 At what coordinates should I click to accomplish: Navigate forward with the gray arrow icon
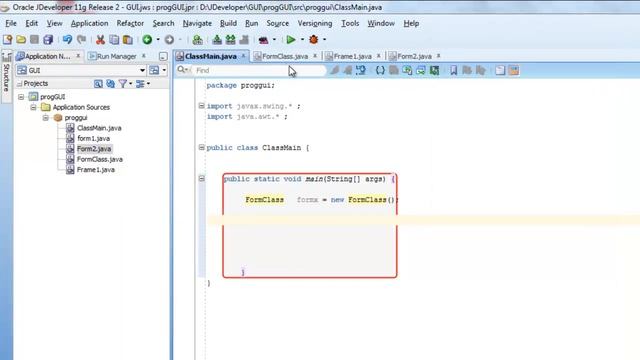pos(169,40)
